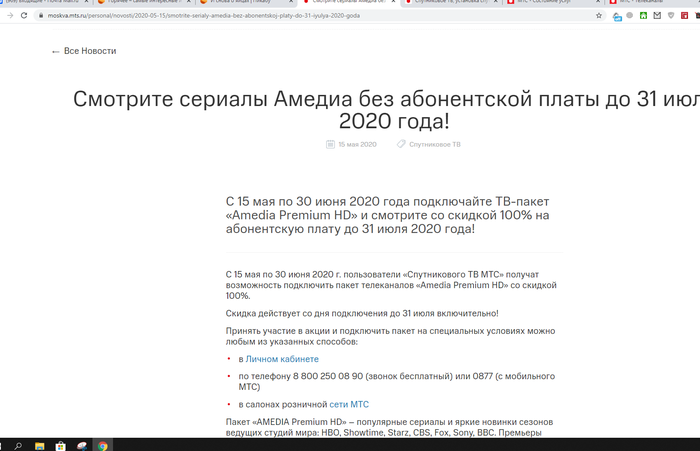Bookmark this page with the star
The height and width of the screenshot is (451, 700).
[x=599, y=16]
